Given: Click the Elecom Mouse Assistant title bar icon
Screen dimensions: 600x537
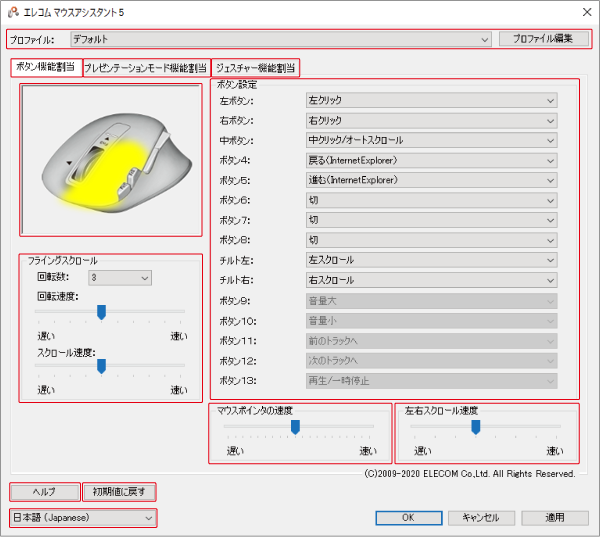Looking at the screenshot, I should (x=13, y=13).
